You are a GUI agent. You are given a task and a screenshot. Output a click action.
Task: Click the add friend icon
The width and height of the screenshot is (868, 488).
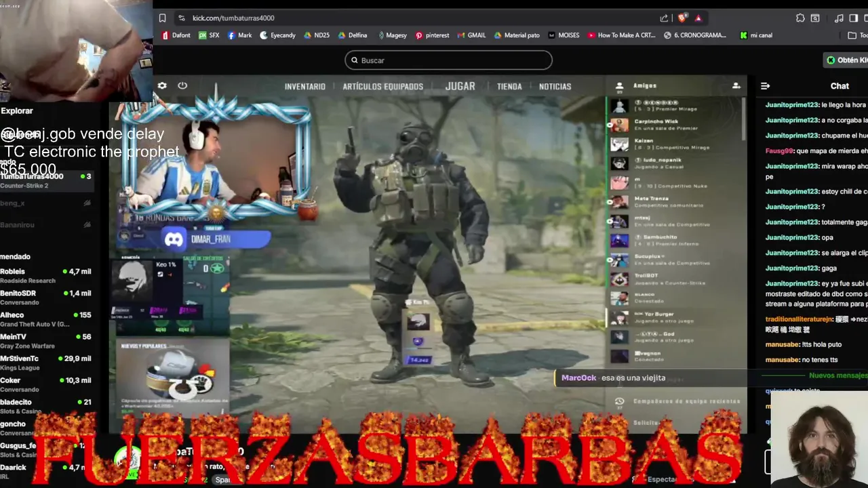tap(736, 86)
